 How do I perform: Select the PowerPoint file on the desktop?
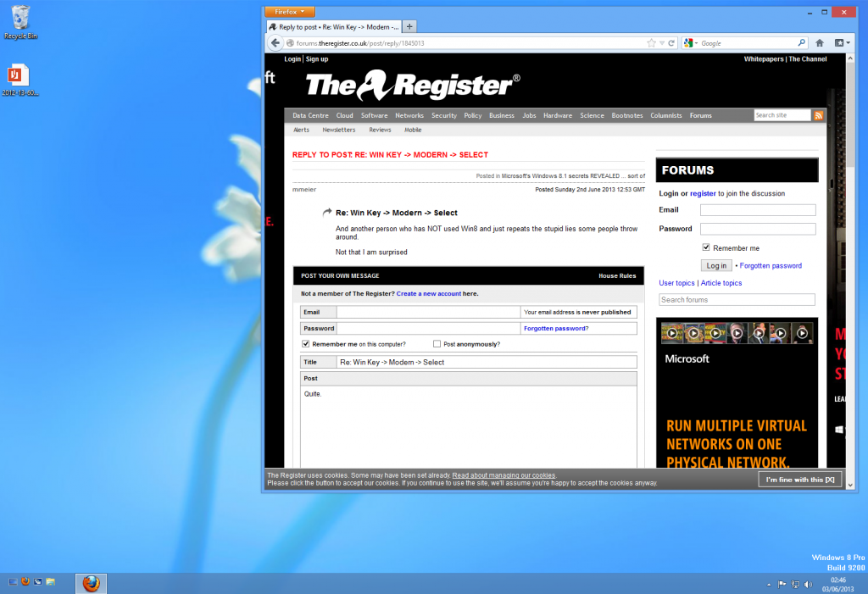point(19,80)
